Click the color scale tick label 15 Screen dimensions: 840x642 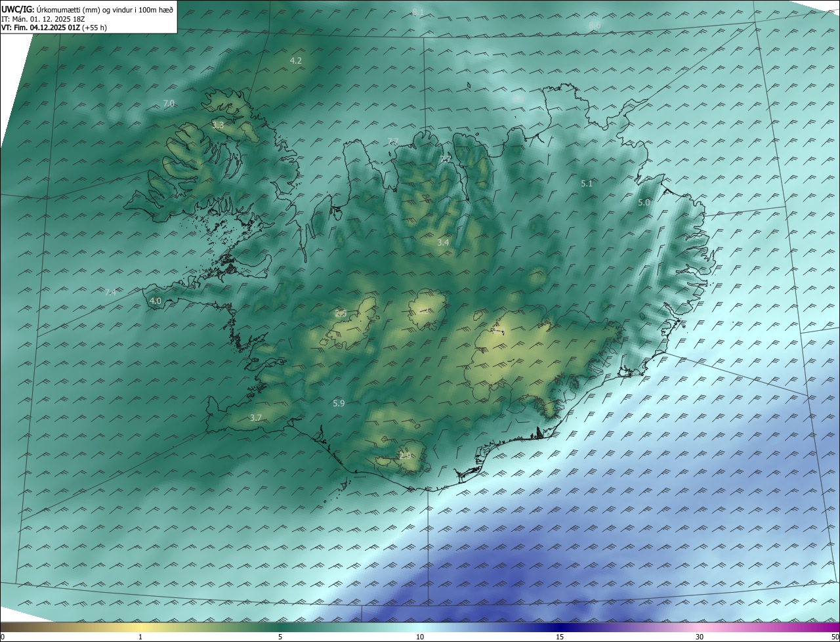[560, 637]
